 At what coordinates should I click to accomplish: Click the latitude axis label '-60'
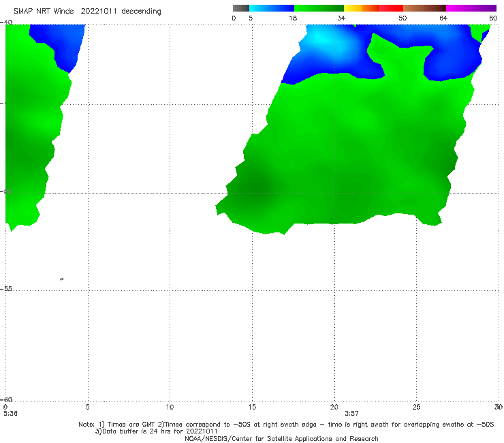pyautogui.click(x=6, y=399)
